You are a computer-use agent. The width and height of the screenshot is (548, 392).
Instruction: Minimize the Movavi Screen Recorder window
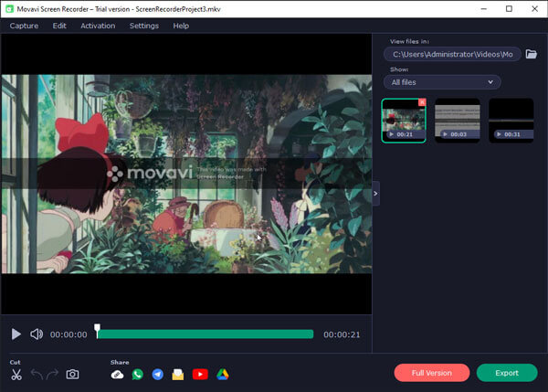pos(484,9)
